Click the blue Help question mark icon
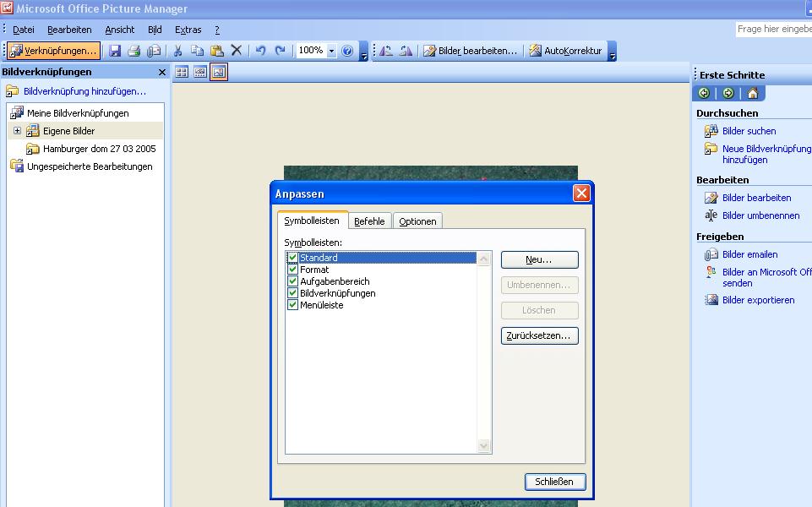Screen dimensions: 812x507 [347, 51]
